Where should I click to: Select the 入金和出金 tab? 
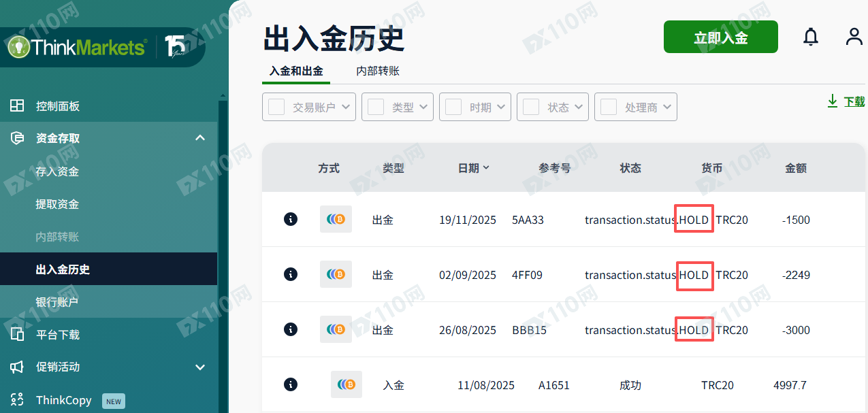pyautogui.click(x=295, y=70)
